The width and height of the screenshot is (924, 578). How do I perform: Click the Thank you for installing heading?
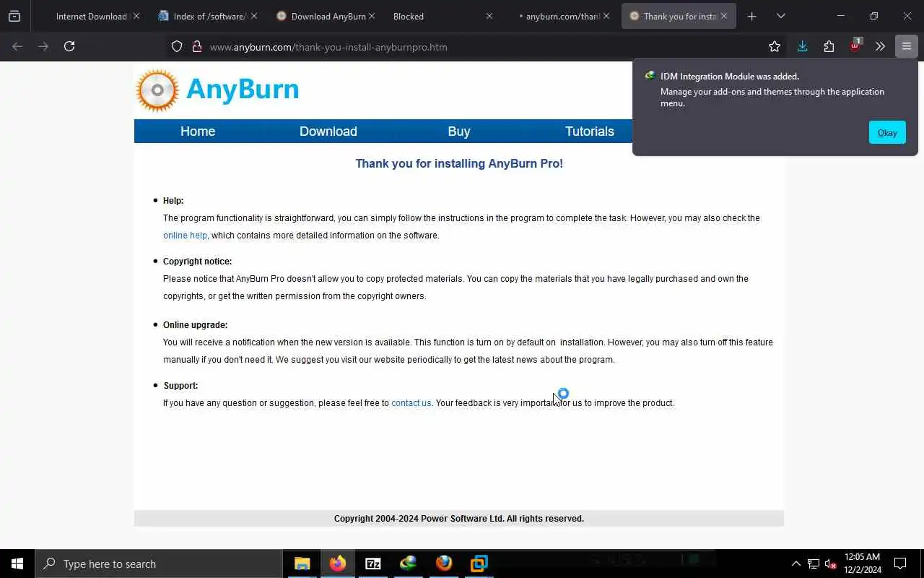point(459,163)
